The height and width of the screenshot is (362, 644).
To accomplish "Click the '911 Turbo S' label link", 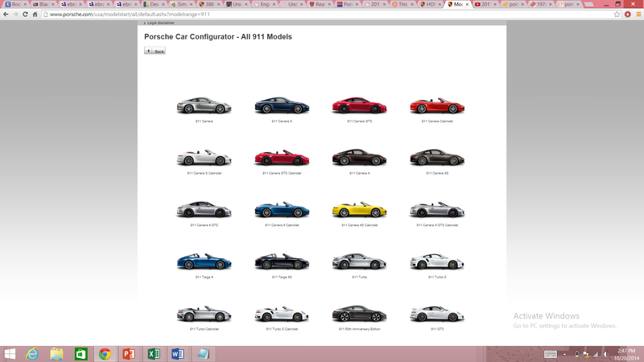I will click(437, 277).
